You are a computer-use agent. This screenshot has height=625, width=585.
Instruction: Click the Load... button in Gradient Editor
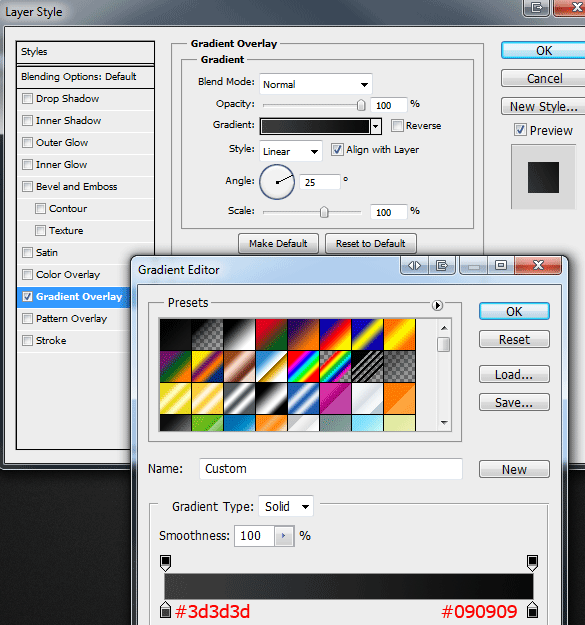514,374
